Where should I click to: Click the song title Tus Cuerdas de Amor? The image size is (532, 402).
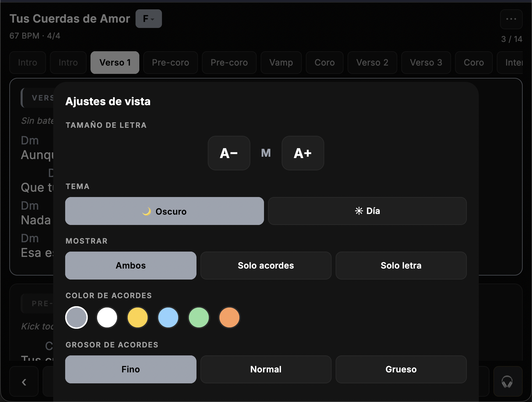tap(70, 19)
